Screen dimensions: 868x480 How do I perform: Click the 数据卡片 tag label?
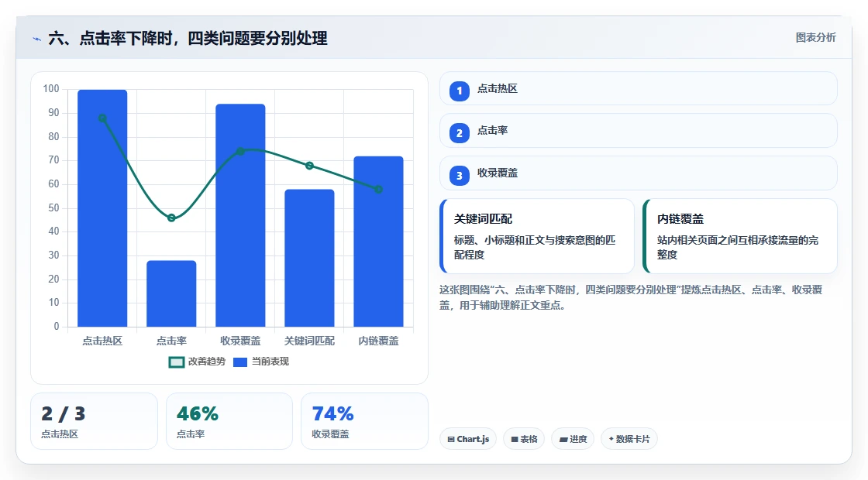point(632,439)
